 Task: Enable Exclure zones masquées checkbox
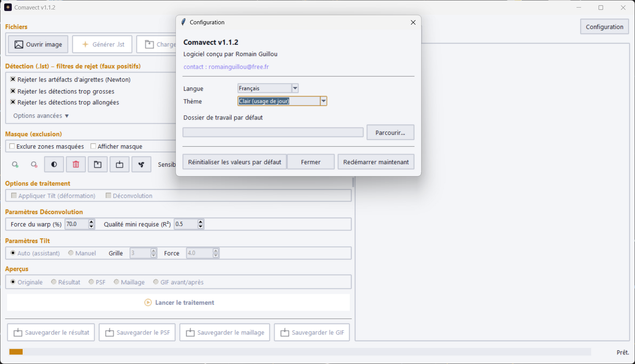coord(12,146)
